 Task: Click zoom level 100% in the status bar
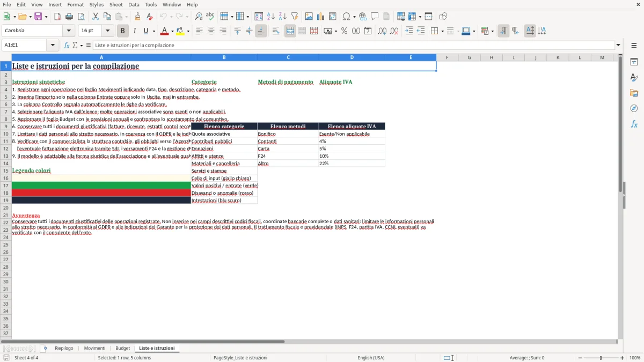click(x=635, y=358)
